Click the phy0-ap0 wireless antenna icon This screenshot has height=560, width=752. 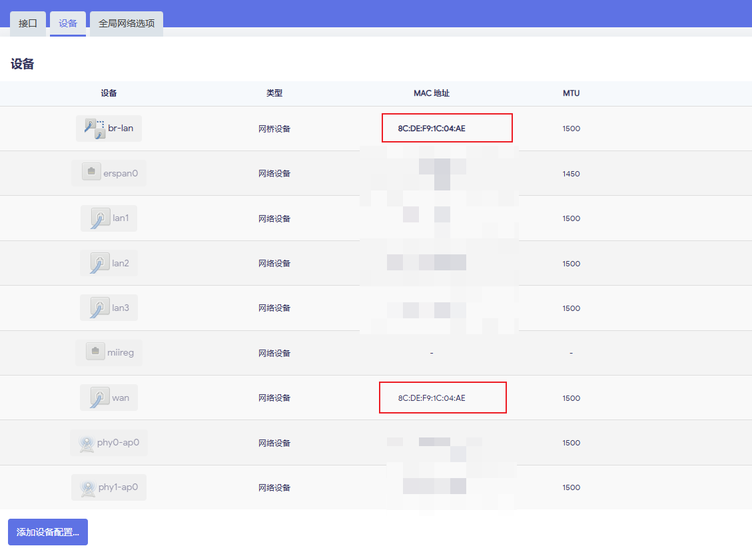87,443
